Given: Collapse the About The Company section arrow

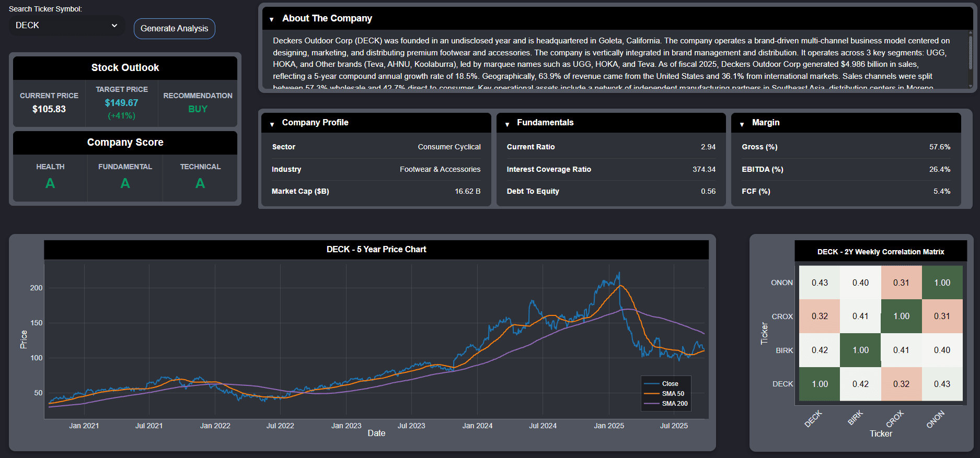Looking at the screenshot, I should (x=272, y=19).
